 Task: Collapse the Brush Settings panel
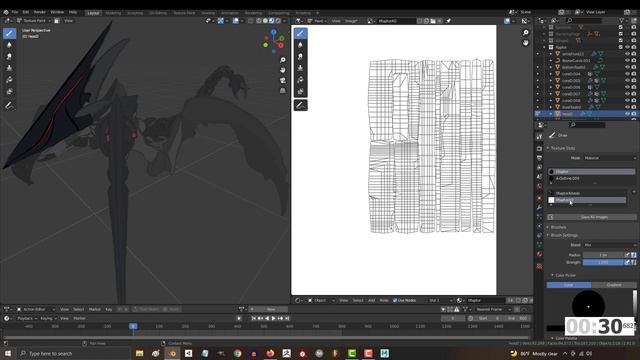point(549,235)
